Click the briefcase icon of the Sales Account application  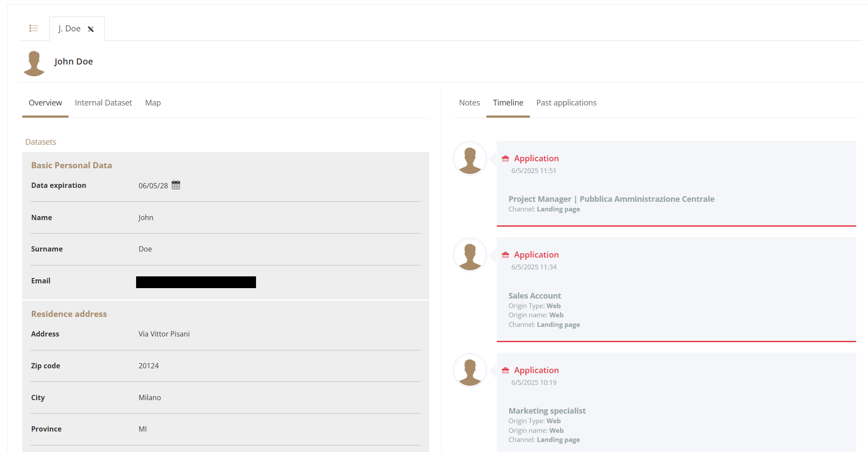click(x=506, y=255)
